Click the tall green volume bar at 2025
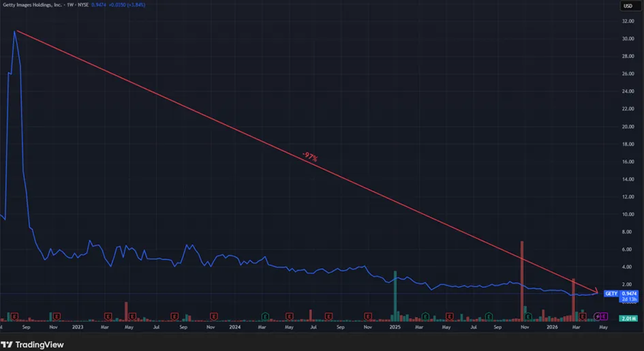The width and height of the screenshot is (644, 351). [395, 296]
